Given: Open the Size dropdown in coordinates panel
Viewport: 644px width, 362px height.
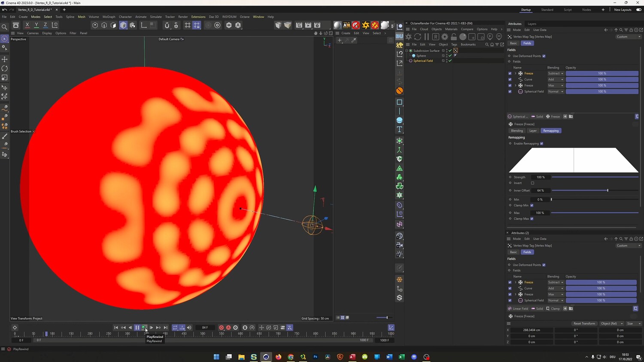Looking at the screenshot, I should coord(634,323).
